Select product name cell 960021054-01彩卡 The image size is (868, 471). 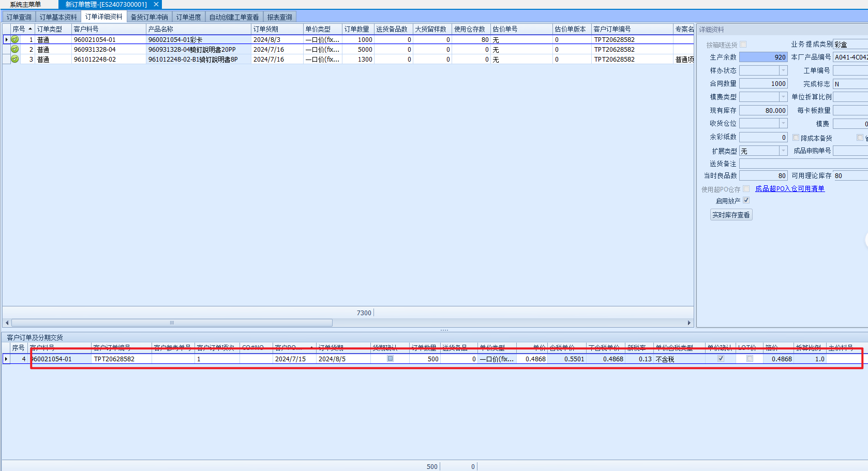tap(199, 39)
